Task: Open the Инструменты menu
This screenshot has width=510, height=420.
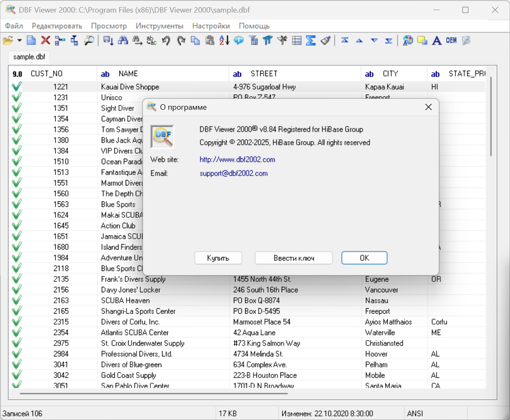Action: pos(159,26)
